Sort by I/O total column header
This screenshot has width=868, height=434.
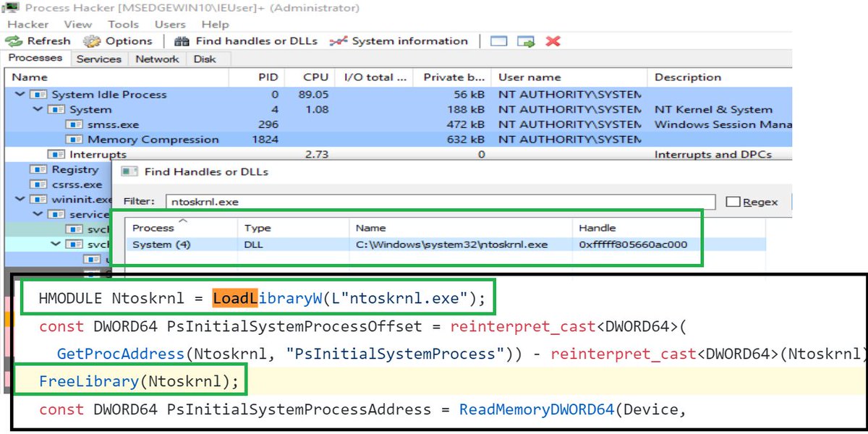tap(375, 77)
